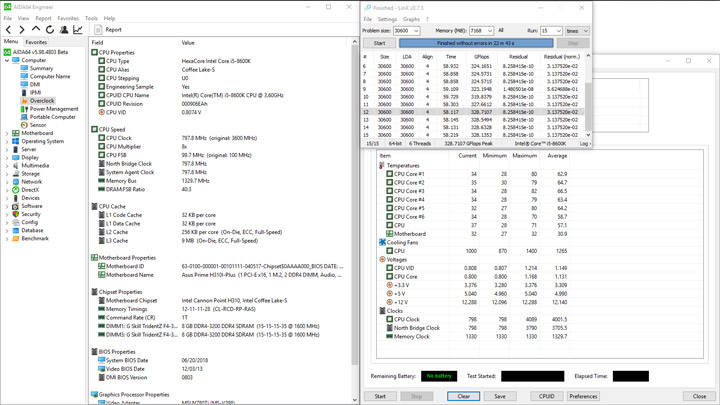The height and width of the screenshot is (405, 720).
Task: Toggle the Motherboard temperature checkbox
Action: 389,234
